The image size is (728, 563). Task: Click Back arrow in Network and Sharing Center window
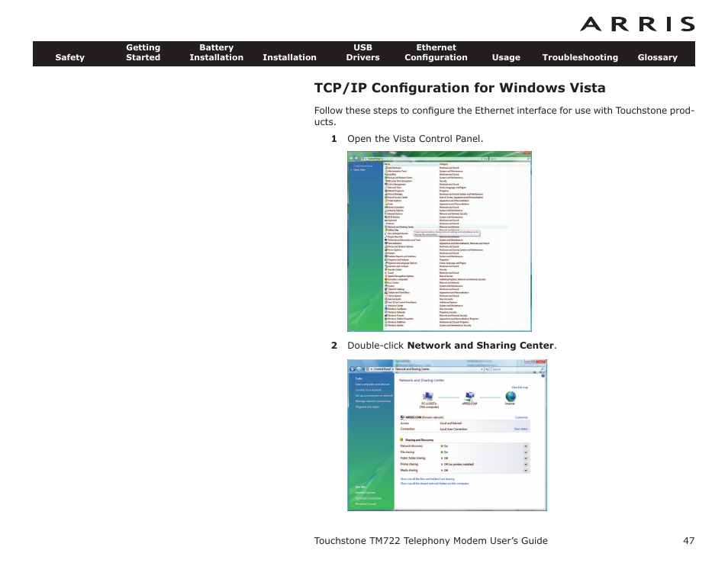tap(353, 369)
